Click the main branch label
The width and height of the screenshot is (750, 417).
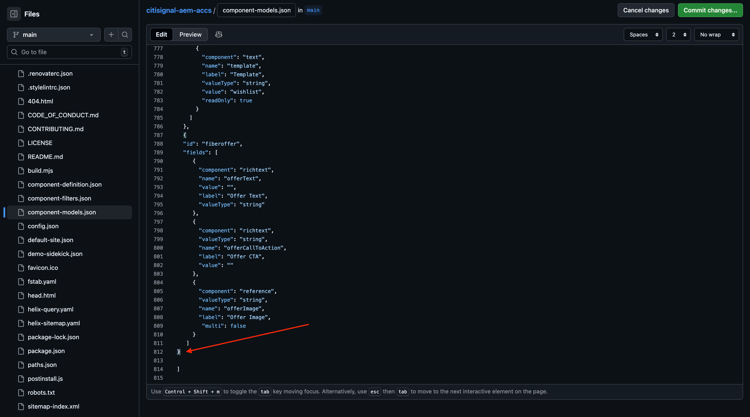coord(313,10)
